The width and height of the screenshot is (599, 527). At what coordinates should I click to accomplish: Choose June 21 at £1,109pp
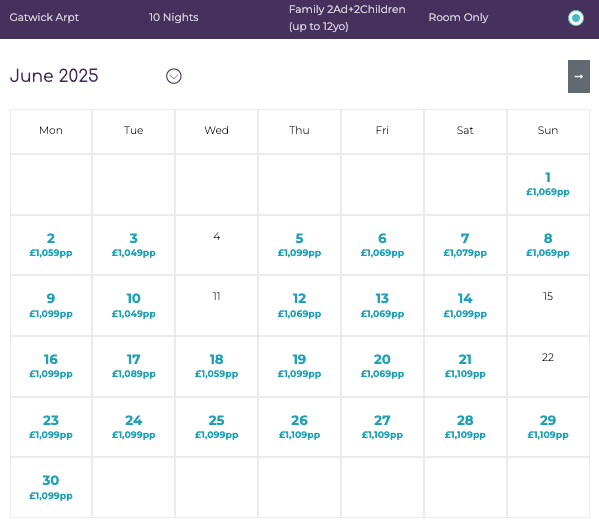465,366
